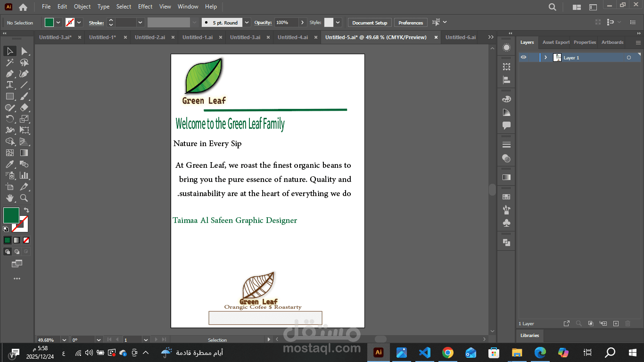Set paint mode to None button
Viewport: 644px width, 362px height.
[x=26, y=240]
